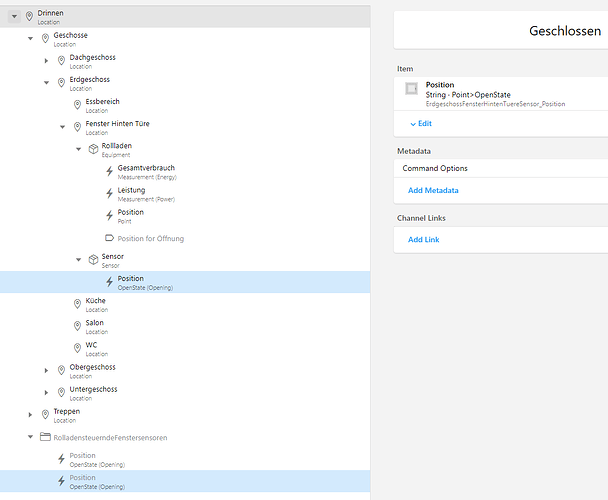608x500 pixels.
Task: Click the Gesamtverbrauch lightning bolt icon
Action: (109, 171)
